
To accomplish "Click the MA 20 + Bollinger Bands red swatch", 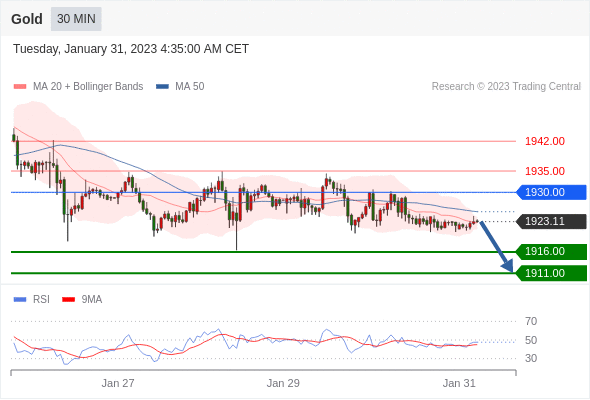I will (x=20, y=87).
